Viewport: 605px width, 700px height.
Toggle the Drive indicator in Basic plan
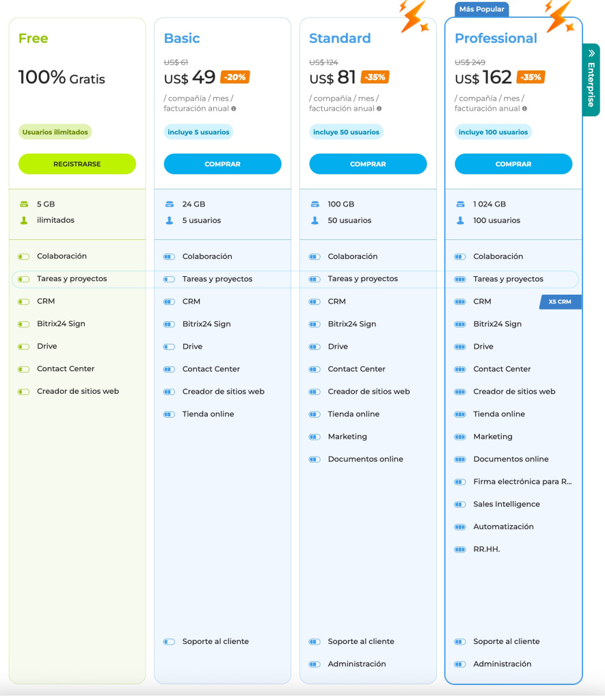coord(170,347)
